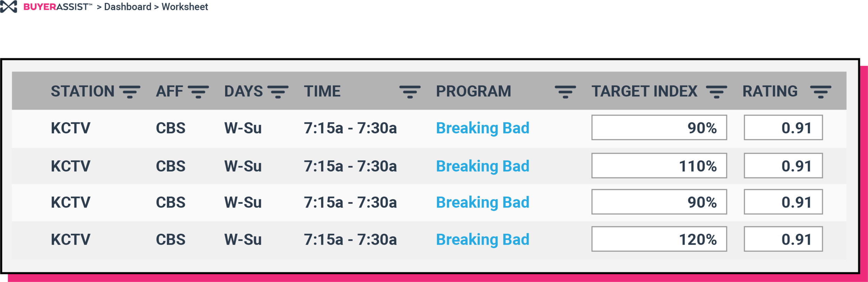Open Breaking Bad link in first row
The image size is (868, 282).
[483, 128]
